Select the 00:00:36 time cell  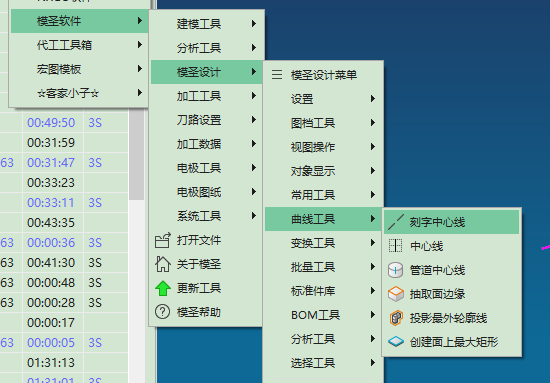(x=53, y=242)
